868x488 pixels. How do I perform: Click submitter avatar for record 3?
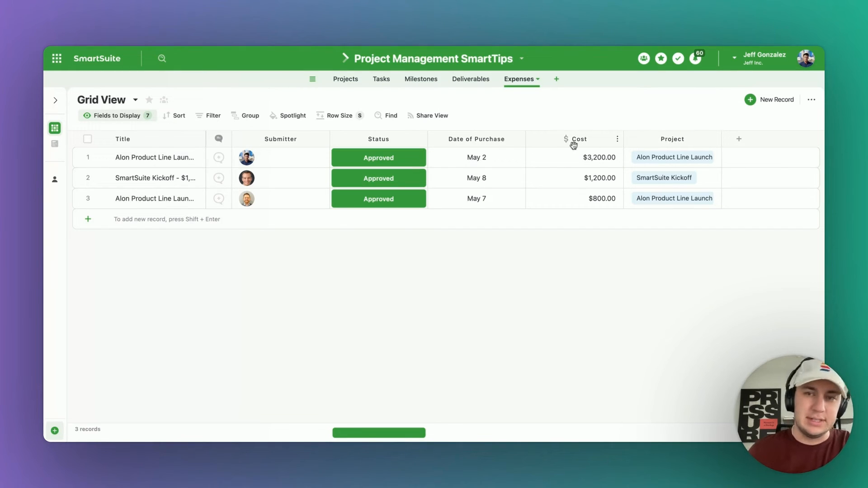[246, 199]
